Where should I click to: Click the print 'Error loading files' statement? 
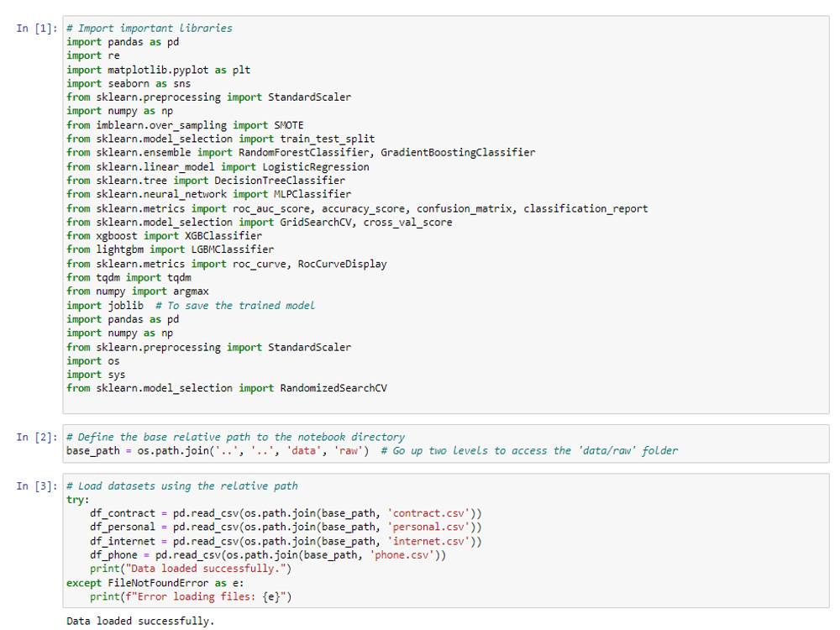coord(191,596)
